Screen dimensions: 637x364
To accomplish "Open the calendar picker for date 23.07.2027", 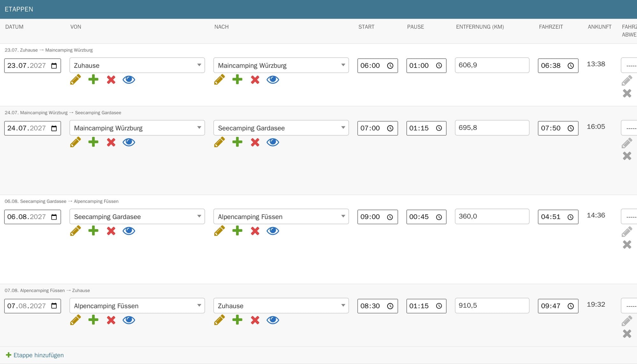I will (x=54, y=66).
